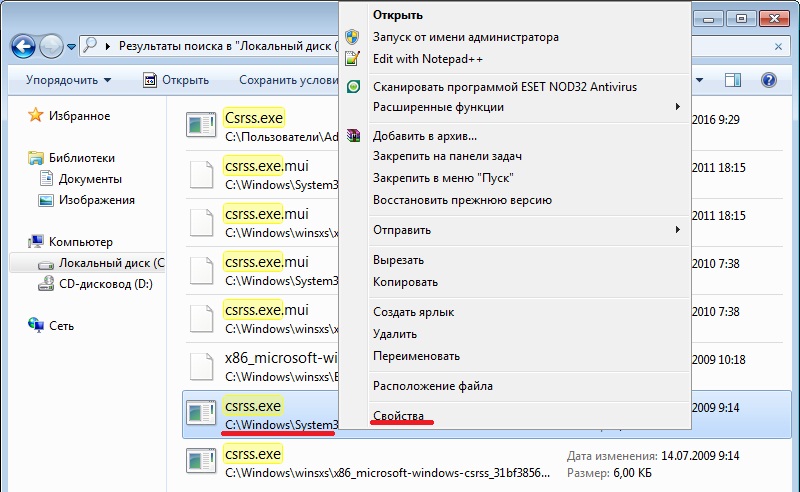Choose Удалить in context menu
The height and width of the screenshot is (492, 800).
[394, 334]
